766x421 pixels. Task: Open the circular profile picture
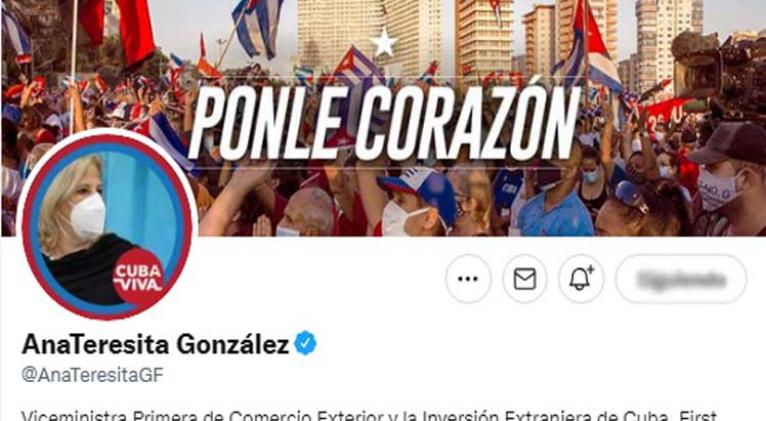click(107, 226)
